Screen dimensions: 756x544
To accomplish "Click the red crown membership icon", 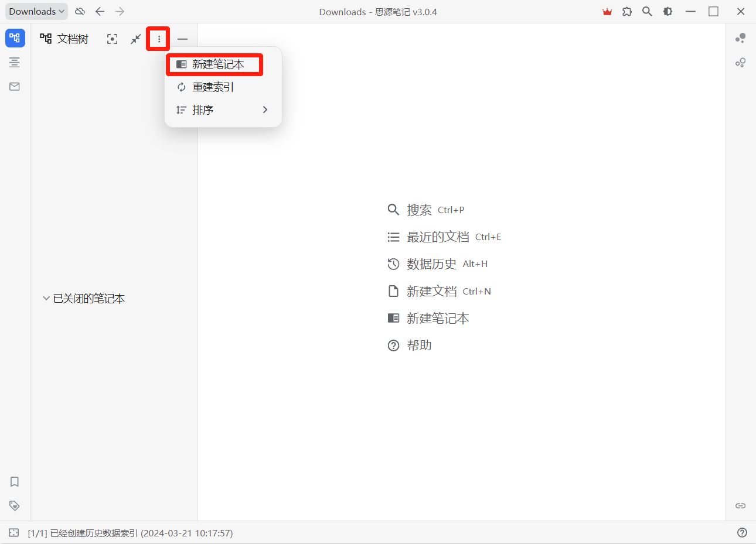I will tap(607, 11).
